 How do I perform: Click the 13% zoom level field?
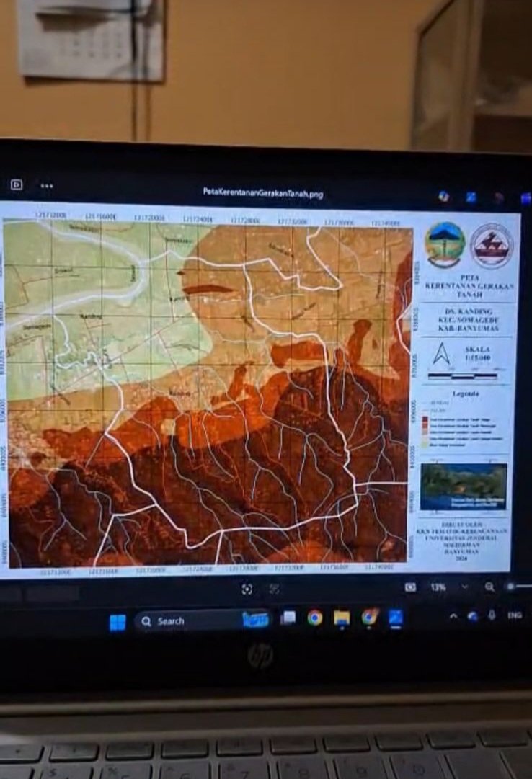click(x=438, y=587)
